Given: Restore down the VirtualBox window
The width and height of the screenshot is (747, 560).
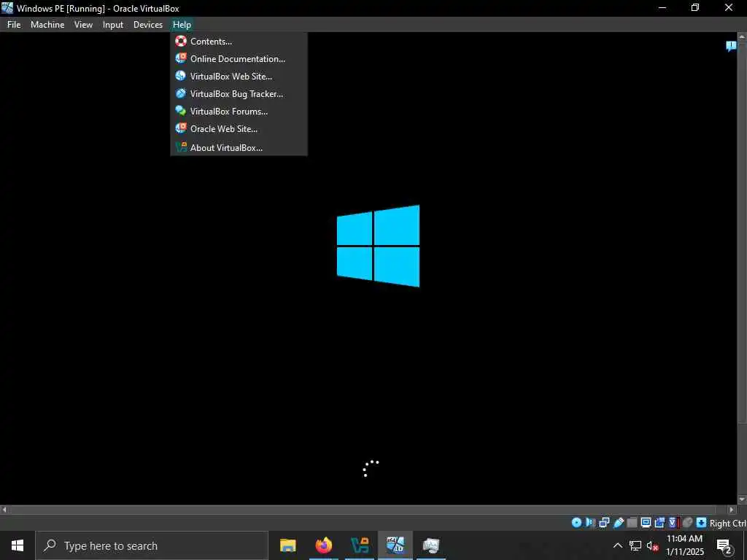Looking at the screenshot, I should click(x=695, y=7).
